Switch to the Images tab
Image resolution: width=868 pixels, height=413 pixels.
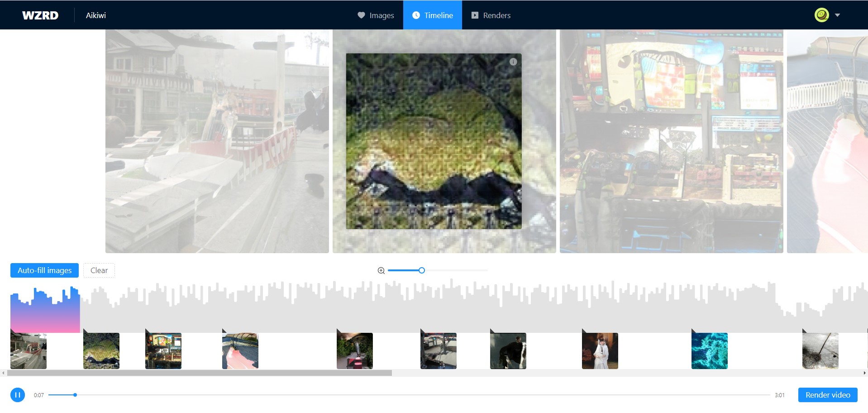[376, 15]
